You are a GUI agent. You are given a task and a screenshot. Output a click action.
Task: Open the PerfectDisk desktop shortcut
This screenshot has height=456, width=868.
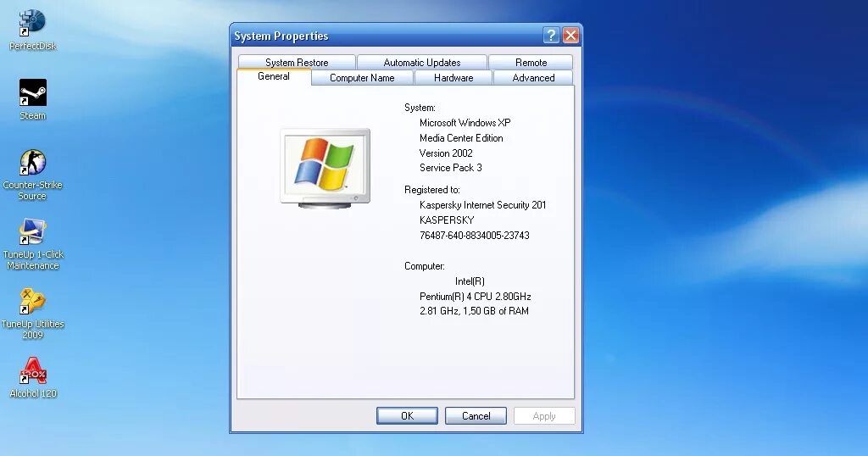(x=32, y=30)
